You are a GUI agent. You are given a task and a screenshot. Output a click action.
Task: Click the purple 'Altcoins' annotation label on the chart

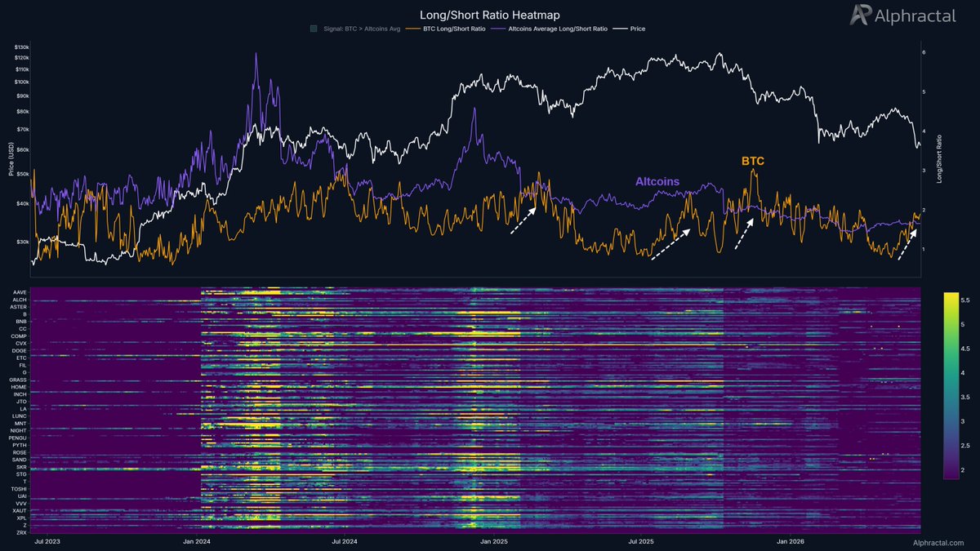click(x=657, y=181)
